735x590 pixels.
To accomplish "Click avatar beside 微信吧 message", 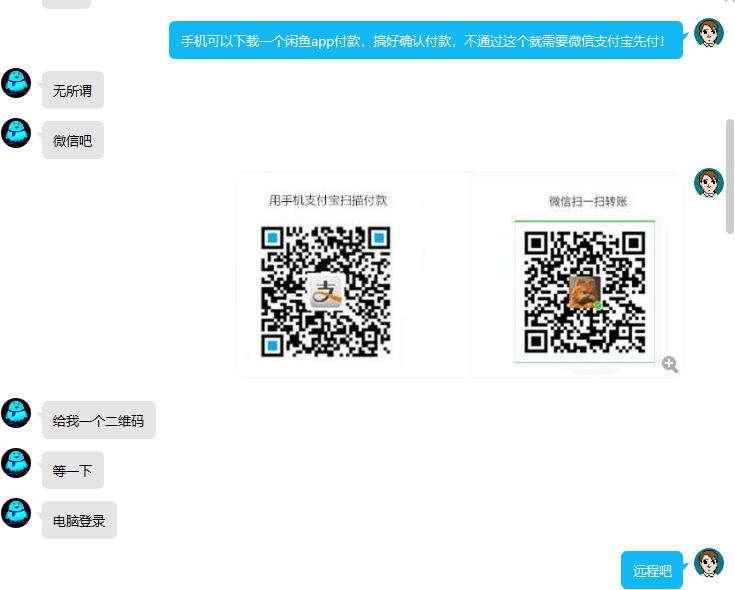I will [x=16, y=133].
